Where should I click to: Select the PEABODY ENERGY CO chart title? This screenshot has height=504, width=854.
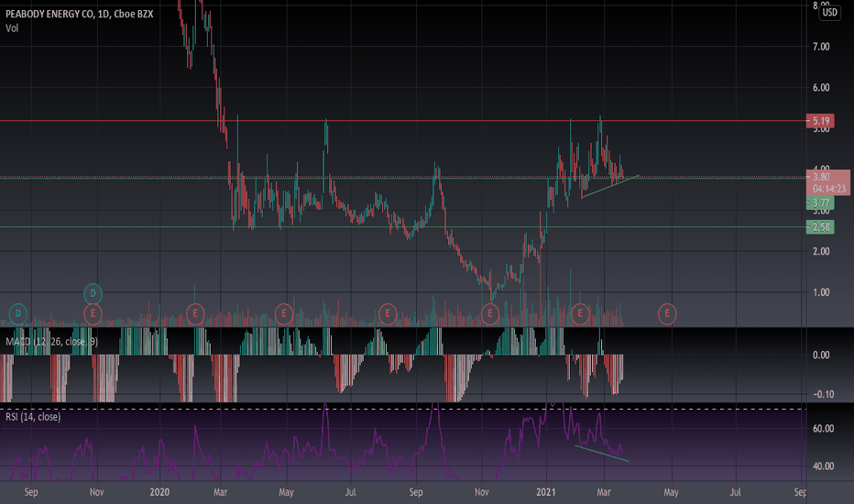[x=80, y=14]
